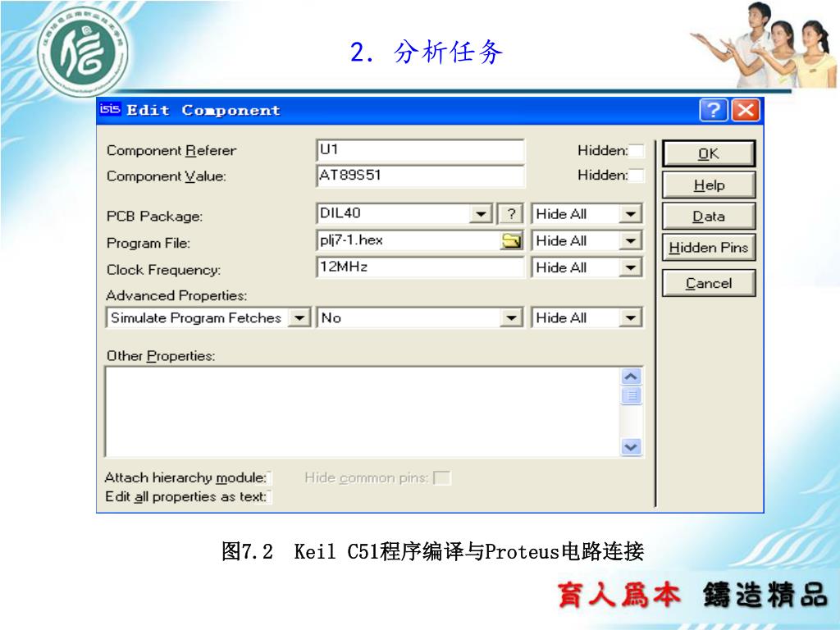Screen dimensions: 840x630
Task: Open the Help button
Action: (x=709, y=185)
